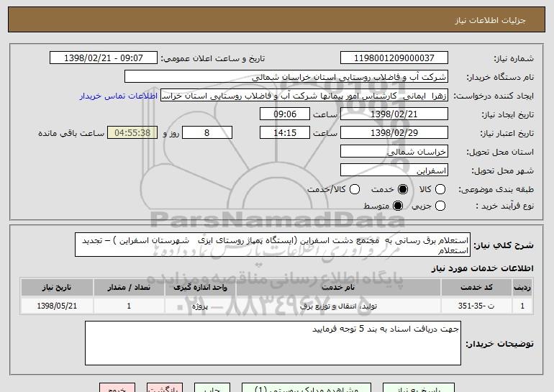Click the واحد اندازه گیری column header
Image resolution: width=554 pixels, height=392 pixels.
pos(200,288)
